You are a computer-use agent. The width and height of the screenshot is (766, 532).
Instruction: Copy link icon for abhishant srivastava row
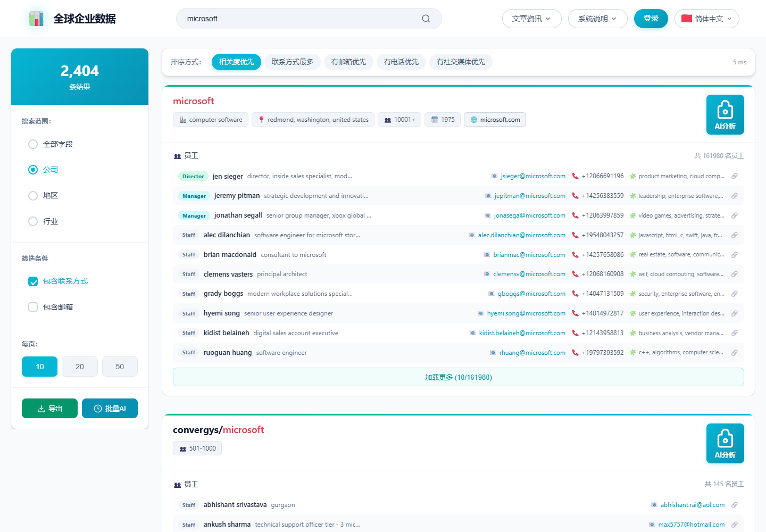pos(735,505)
